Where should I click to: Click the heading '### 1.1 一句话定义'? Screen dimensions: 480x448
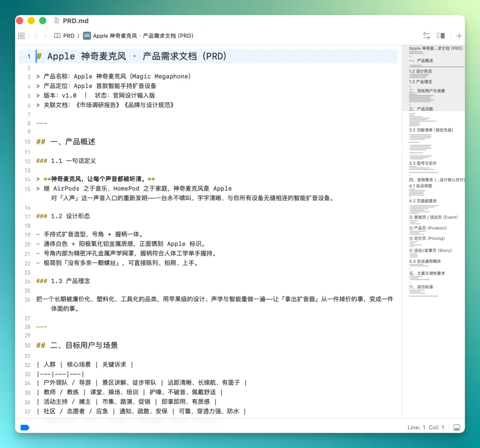[x=66, y=161]
